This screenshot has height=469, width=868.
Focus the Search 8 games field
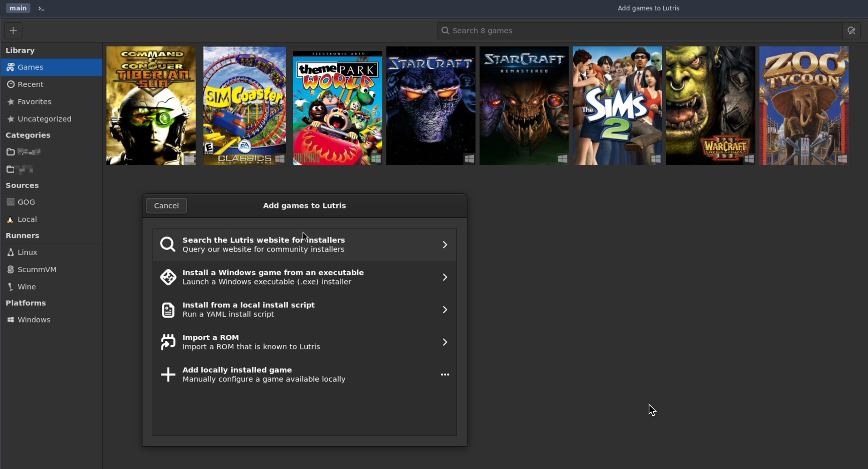coord(640,31)
